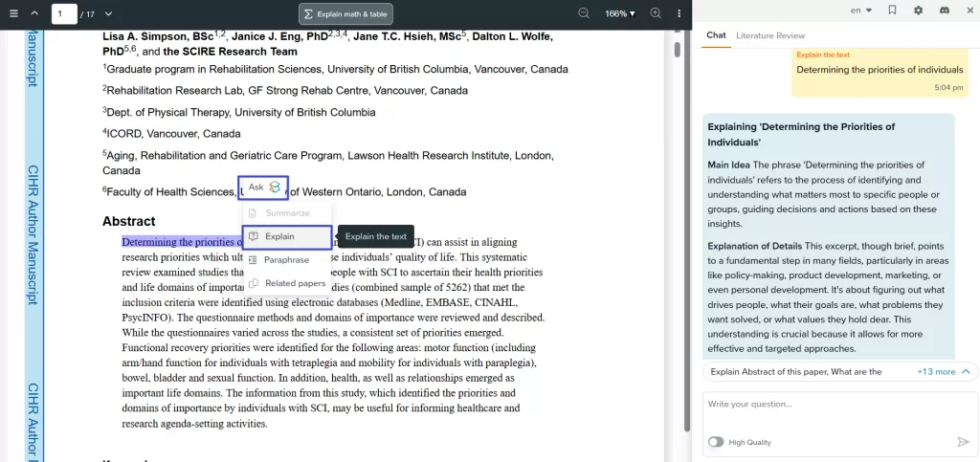Click the zoom out magnifier icon
This screenshot has width=980, height=462.
click(584, 13)
